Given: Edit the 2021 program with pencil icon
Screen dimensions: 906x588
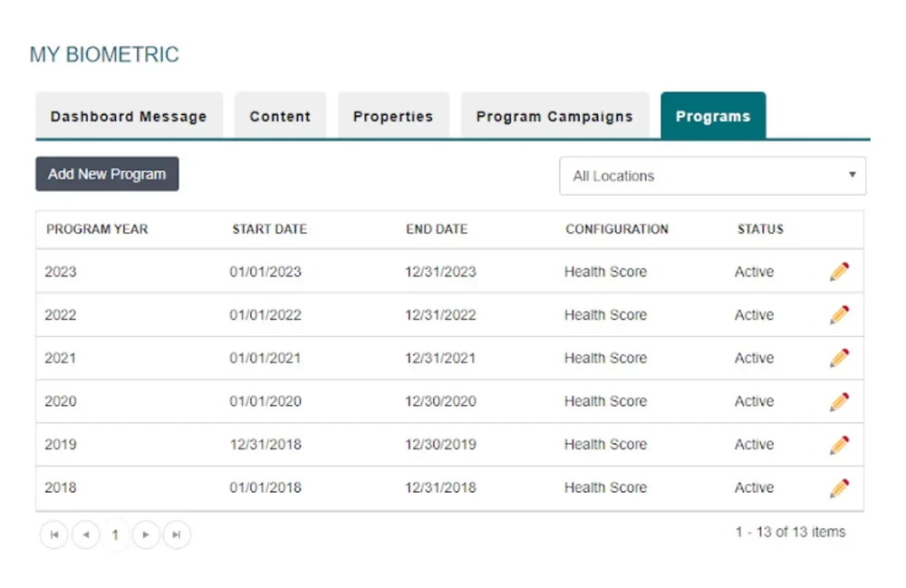Looking at the screenshot, I should (x=840, y=358).
